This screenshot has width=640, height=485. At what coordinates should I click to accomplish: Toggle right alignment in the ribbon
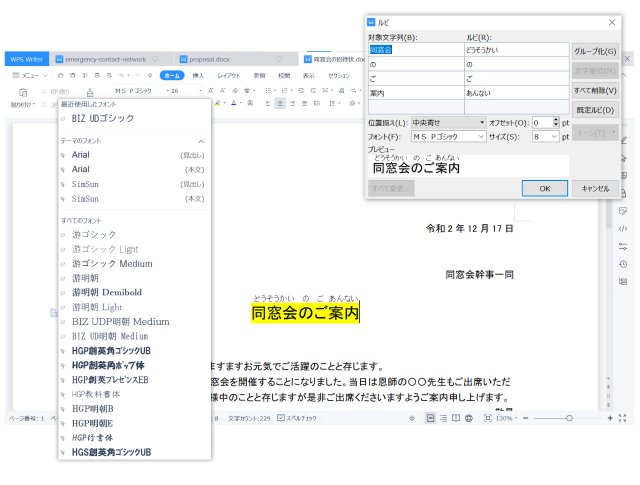pos(292,103)
